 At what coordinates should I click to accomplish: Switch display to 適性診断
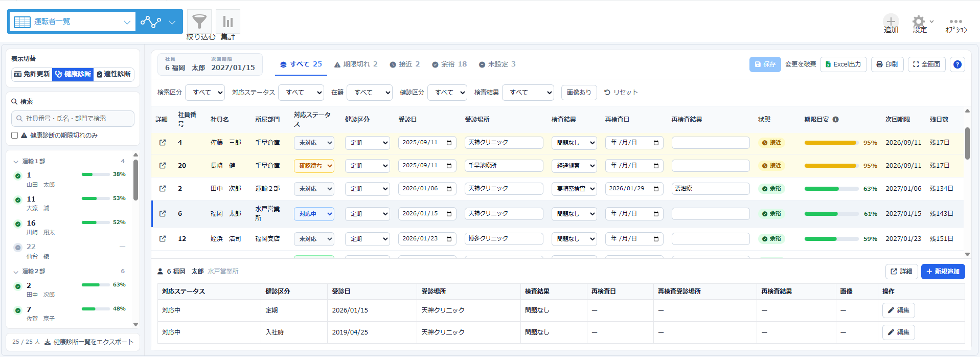click(113, 74)
